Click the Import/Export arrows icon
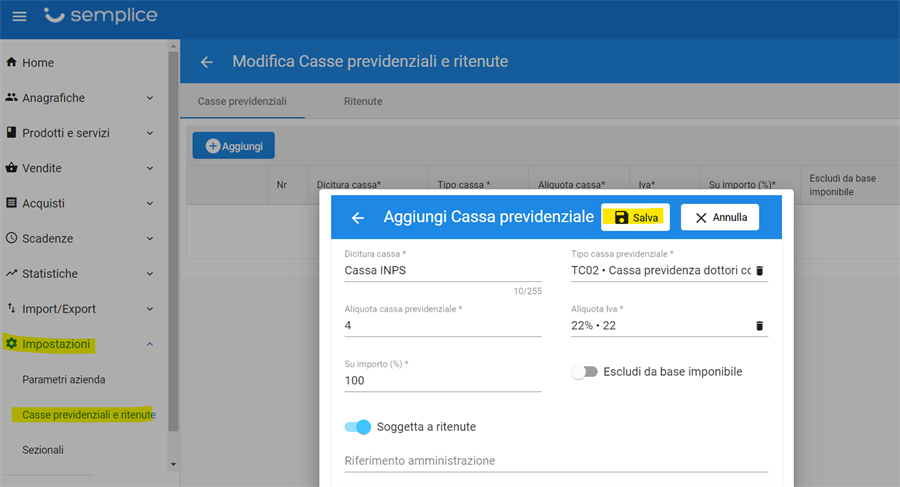This screenshot has height=487, width=900. (11, 308)
